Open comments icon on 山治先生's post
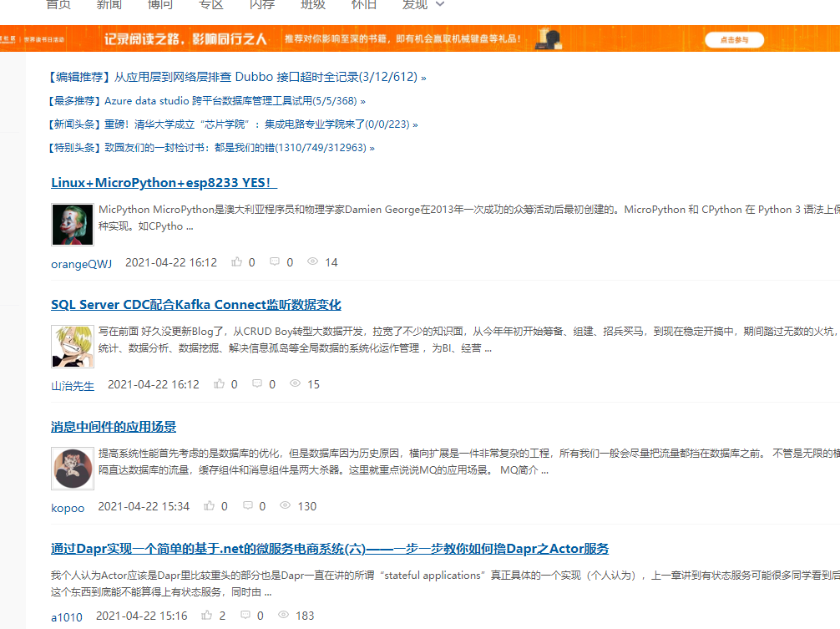 pos(257,384)
